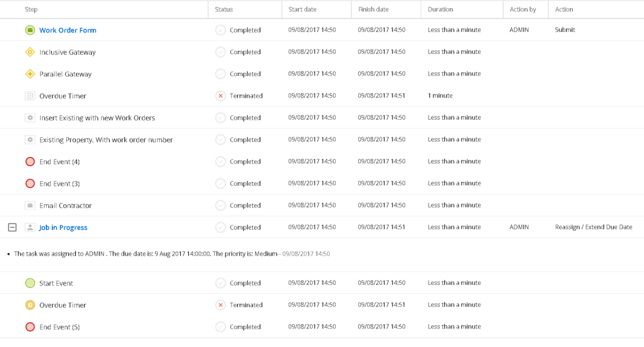Viewport: 644px width, 347px height.
Task: Sort by the Status column header
Action: coord(224,9)
